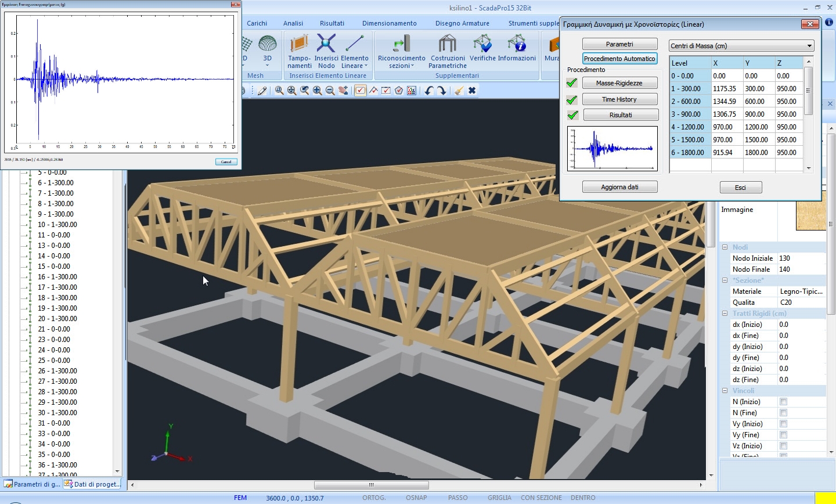Collapse the Tratti Rigidi section
Viewport: 836px width, 504px height.
coord(725,314)
